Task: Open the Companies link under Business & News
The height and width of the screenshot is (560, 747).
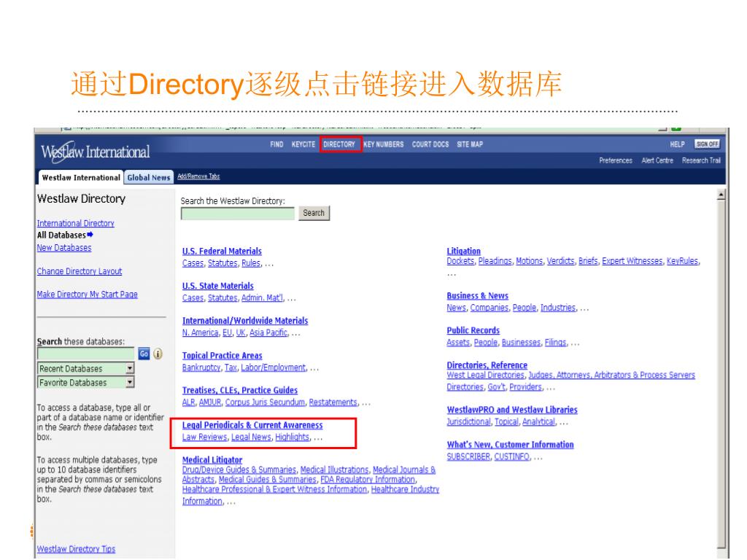Action: tap(489, 308)
